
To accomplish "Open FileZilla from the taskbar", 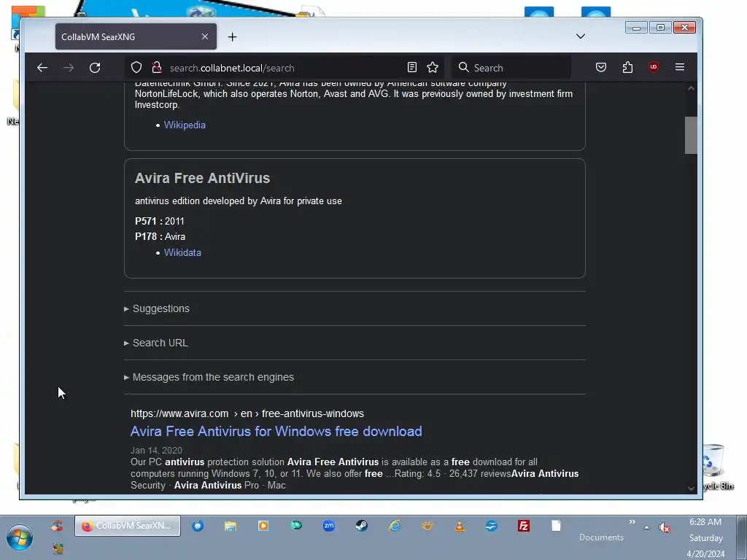I will click(524, 526).
